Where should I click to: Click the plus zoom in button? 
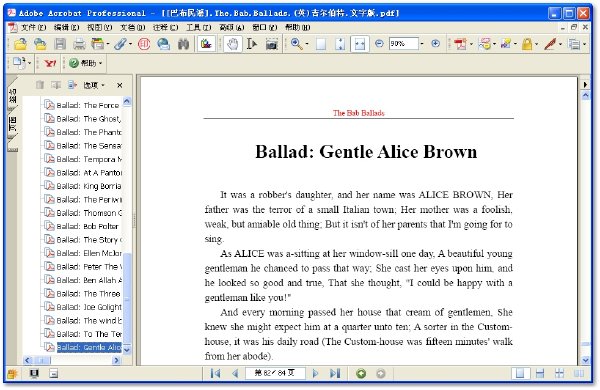(435, 44)
